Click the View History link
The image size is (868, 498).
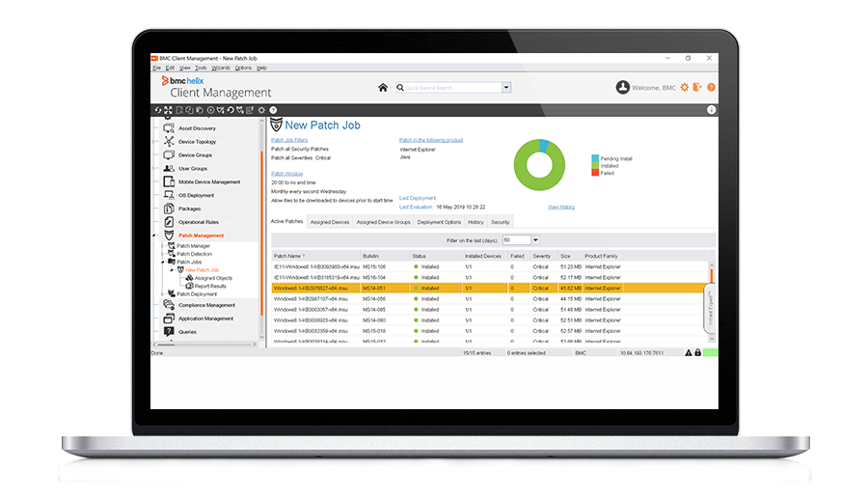(561, 207)
